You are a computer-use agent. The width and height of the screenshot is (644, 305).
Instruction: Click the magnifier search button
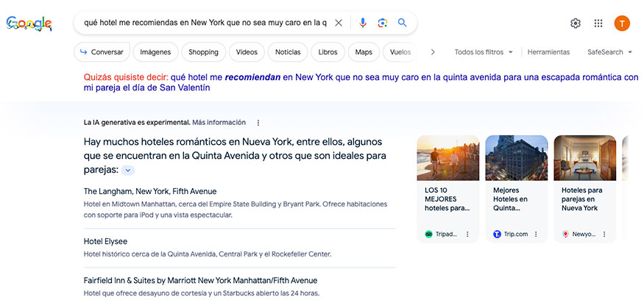403,23
